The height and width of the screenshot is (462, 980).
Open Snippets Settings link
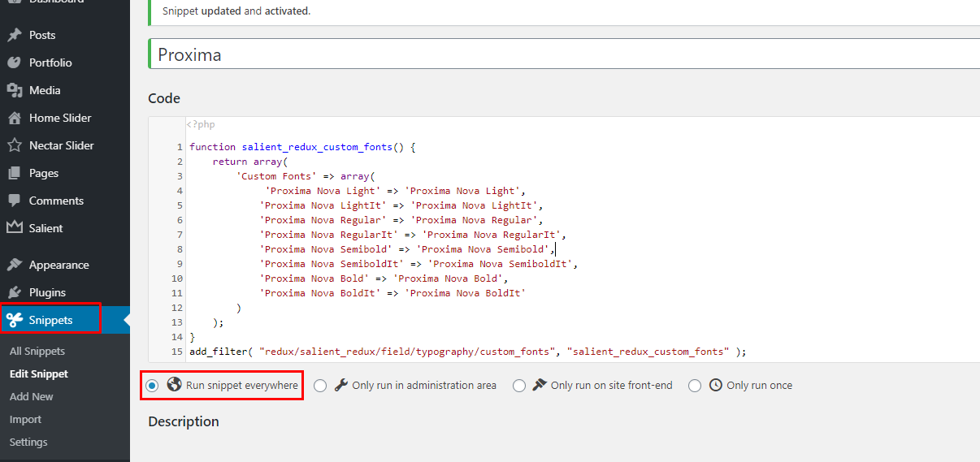[28, 442]
